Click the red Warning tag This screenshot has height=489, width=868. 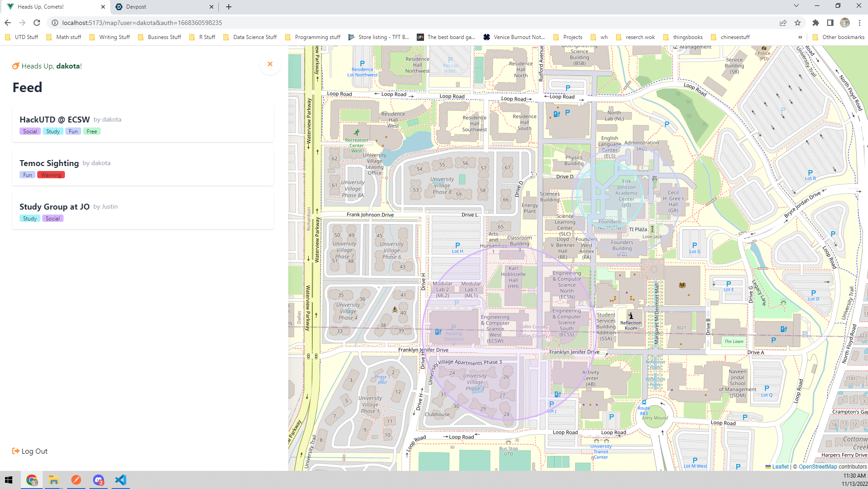pyautogui.click(x=51, y=175)
